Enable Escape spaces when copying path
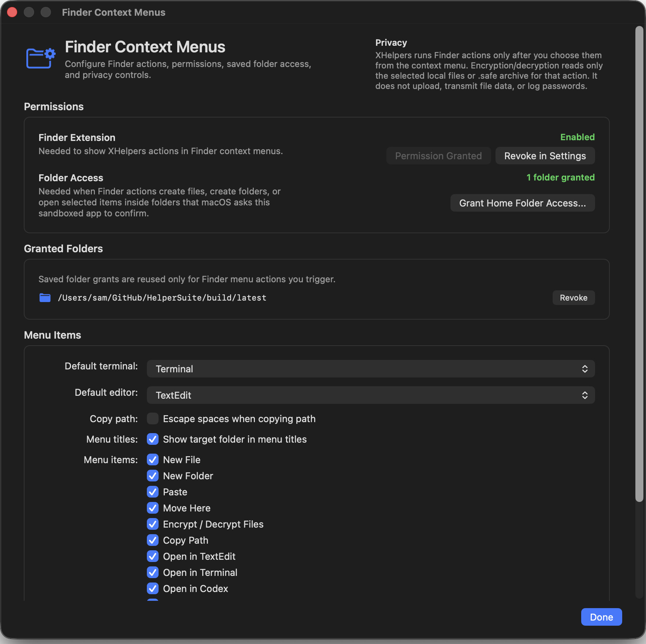Screen dimensions: 646x644 153,418
